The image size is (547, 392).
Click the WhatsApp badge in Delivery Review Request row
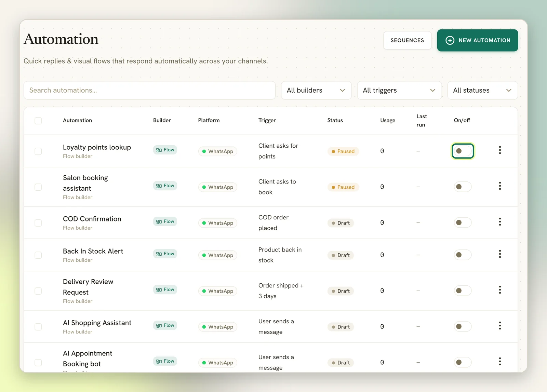point(217,291)
